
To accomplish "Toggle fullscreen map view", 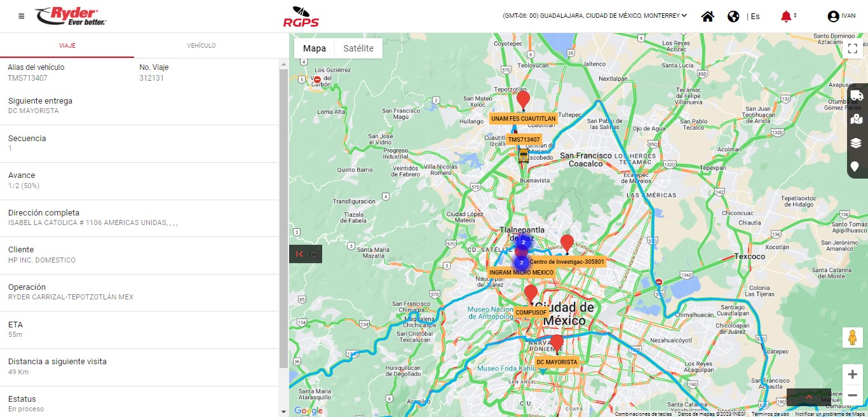I will pos(852,49).
